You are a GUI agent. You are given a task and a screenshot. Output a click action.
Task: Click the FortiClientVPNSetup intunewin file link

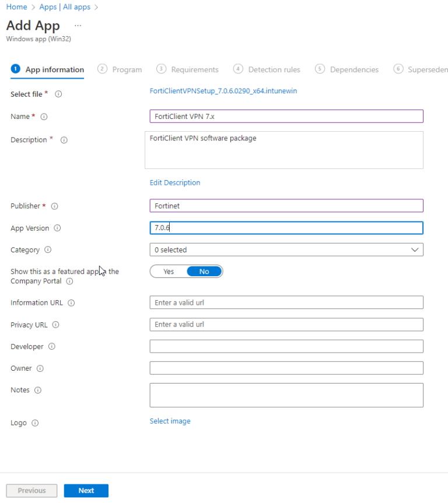point(223,91)
